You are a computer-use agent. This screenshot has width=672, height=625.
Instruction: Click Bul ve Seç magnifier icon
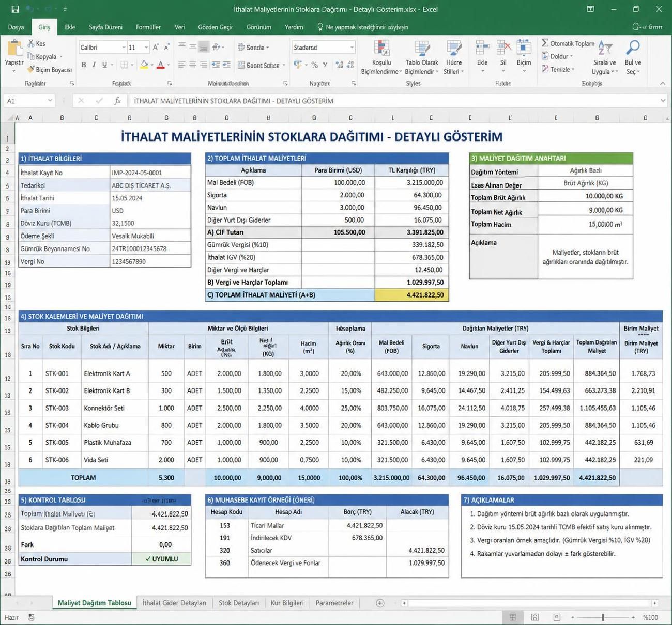633,48
